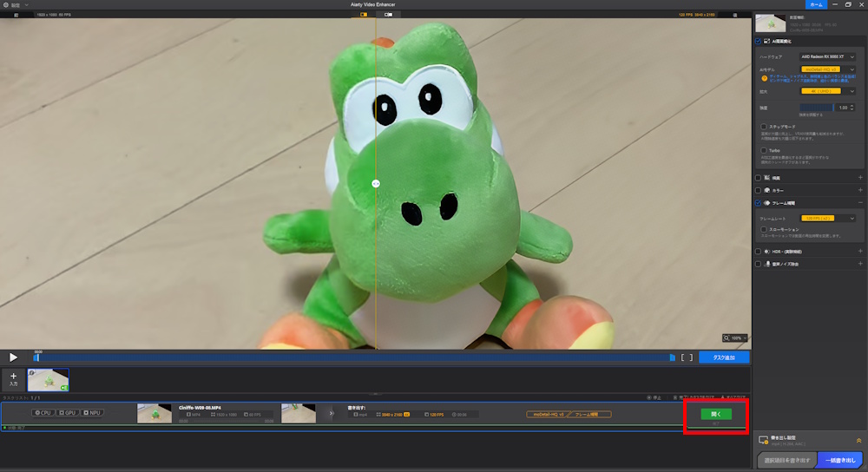Screen dimensions: 868x472
Task: Click the output thumbnail in task row
Action: [299, 413]
